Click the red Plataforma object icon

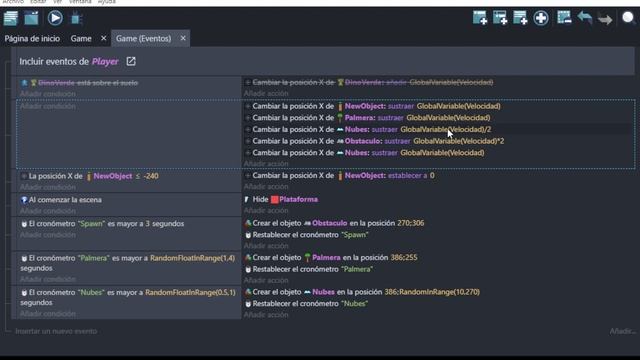point(274,200)
